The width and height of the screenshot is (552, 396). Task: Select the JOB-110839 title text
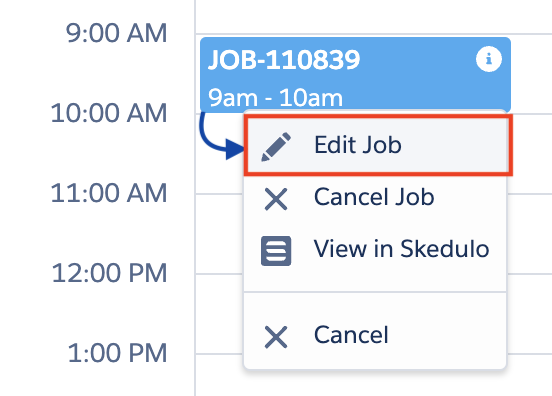[x=284, y=59]
